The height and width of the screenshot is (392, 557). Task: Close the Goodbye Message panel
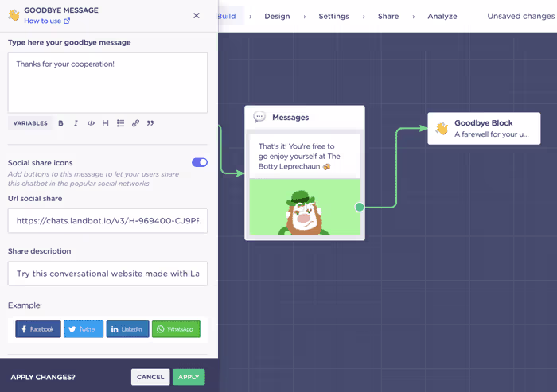196,16
